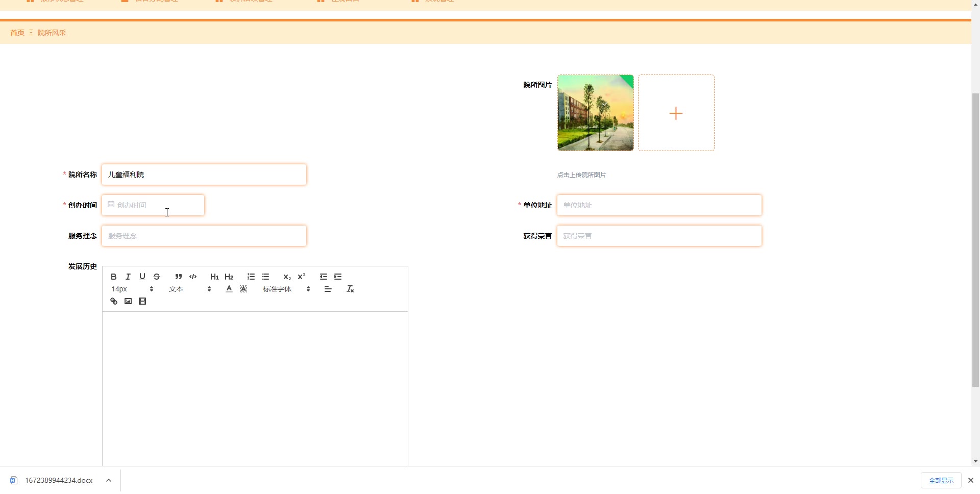Decrease text indent
980x494 pixels.
pos(324,277)
